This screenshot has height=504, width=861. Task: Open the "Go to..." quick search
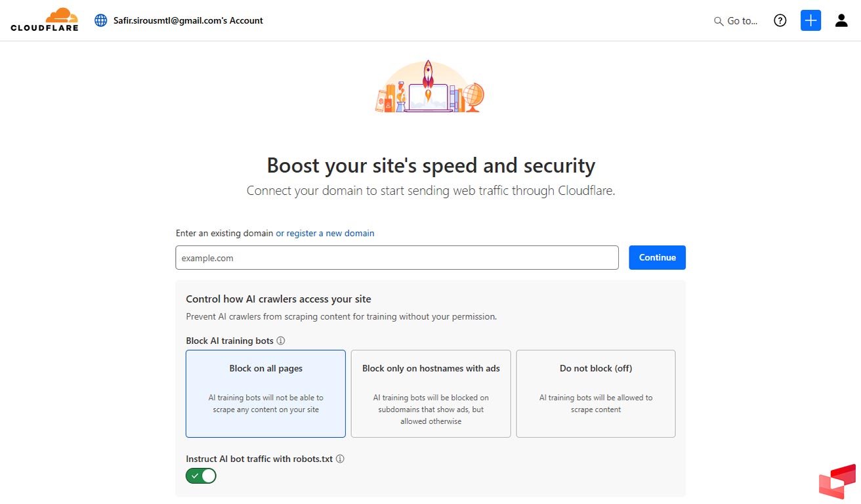tap(736, 21)
